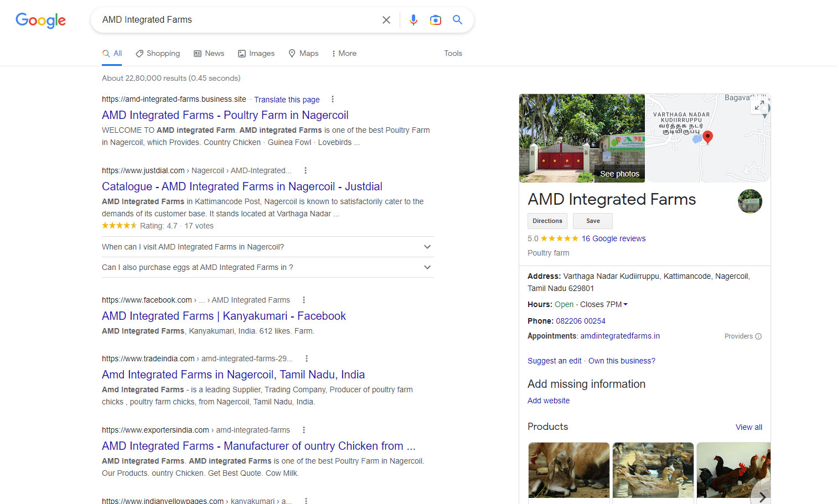Expand the map with the fullscreen icon
837x504 pixels.
tap(759, 105)
